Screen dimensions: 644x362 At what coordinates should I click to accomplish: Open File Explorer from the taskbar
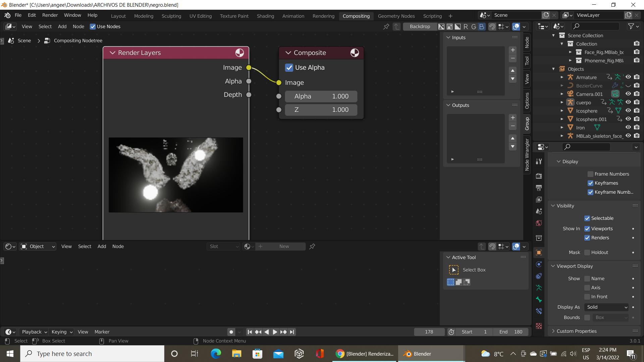(236, 354)
